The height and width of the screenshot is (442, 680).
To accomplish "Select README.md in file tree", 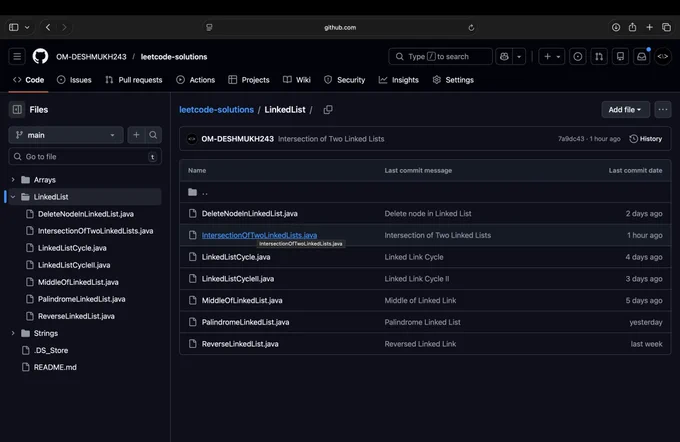I will coord(55,367).
